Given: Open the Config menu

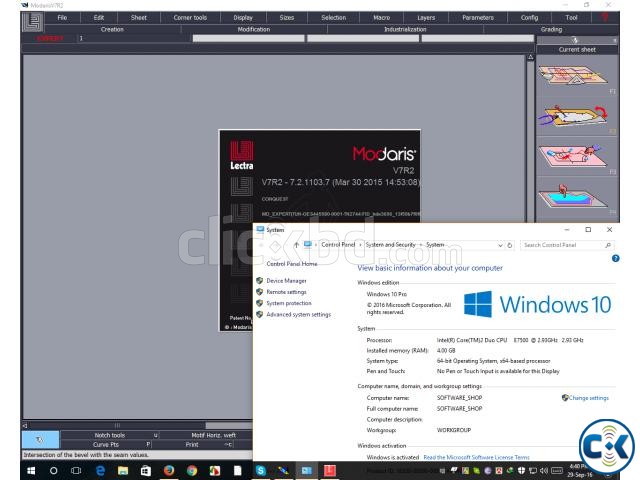Looking at the screenshot, I should 529,18.
